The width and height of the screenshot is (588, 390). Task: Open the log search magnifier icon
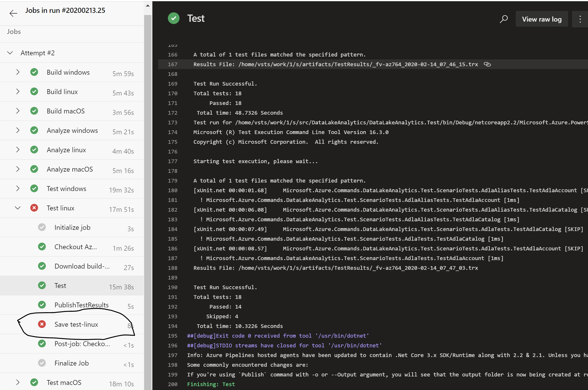(503, 19)
